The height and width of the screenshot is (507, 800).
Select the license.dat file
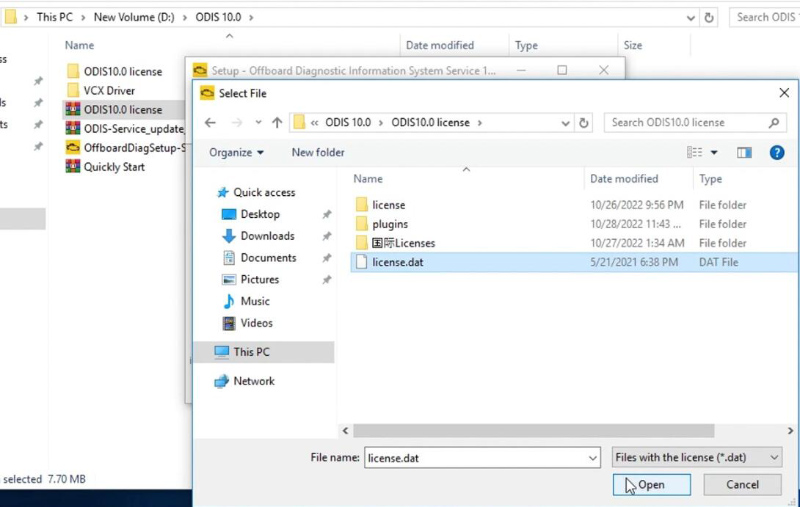[574, 262]
